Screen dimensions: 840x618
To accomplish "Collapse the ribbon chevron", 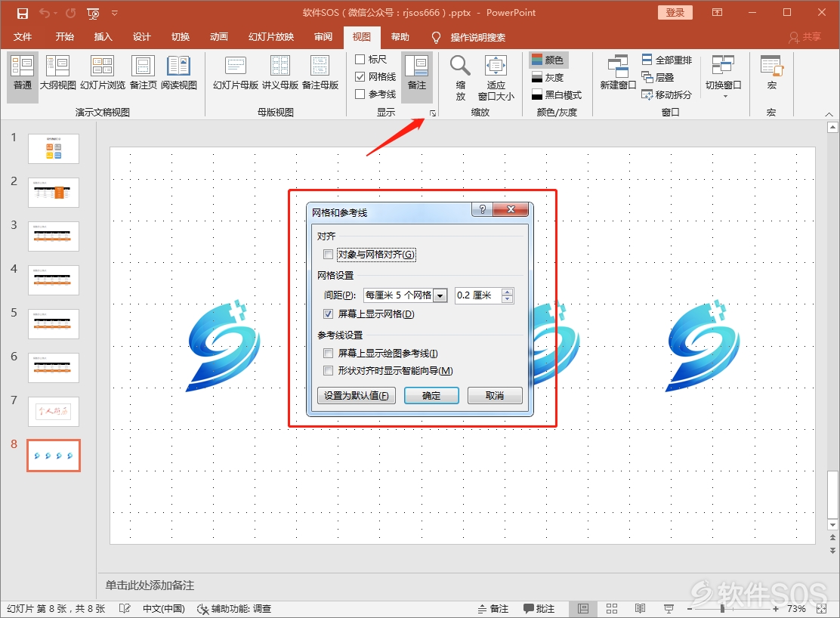I will [829, 113].
